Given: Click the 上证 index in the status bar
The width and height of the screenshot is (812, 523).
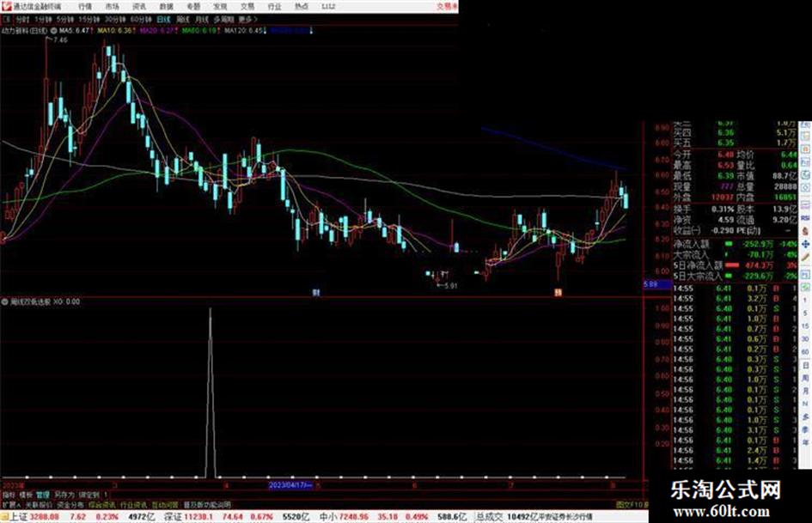Looking at the screenshot, I should [19, 517].
